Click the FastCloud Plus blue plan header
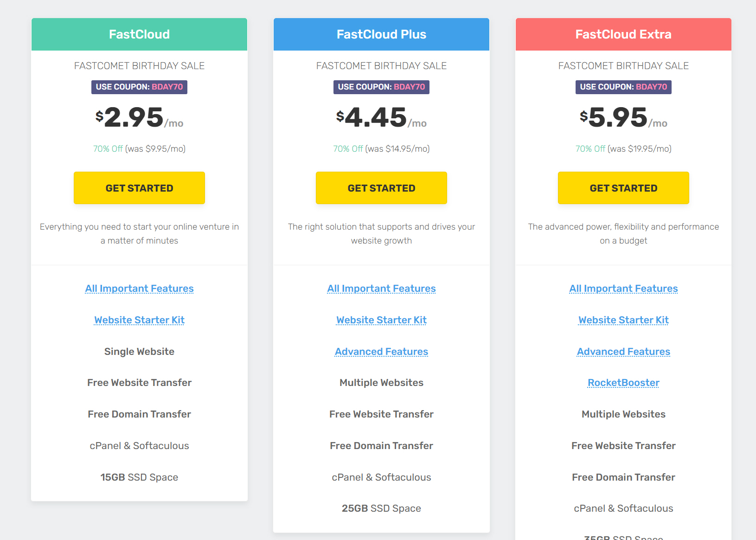This screenshot has height=540, width=756. (381, 34)
